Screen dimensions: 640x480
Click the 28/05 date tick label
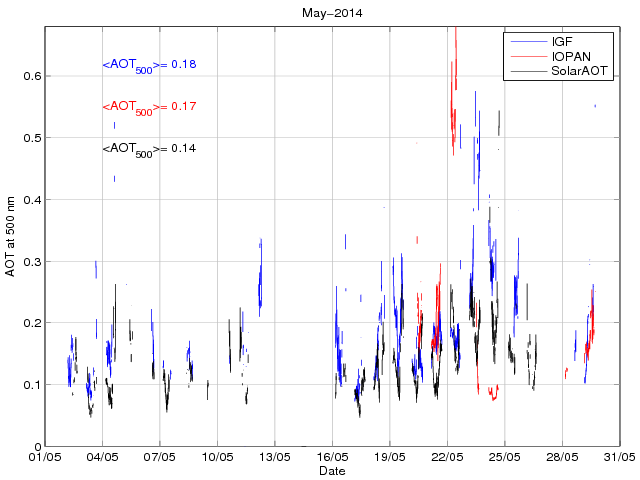562,457
